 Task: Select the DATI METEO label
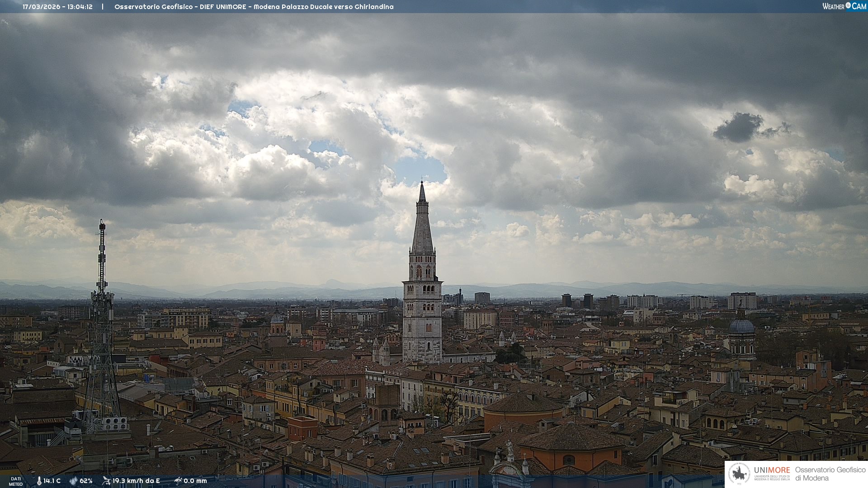(16, 481)
